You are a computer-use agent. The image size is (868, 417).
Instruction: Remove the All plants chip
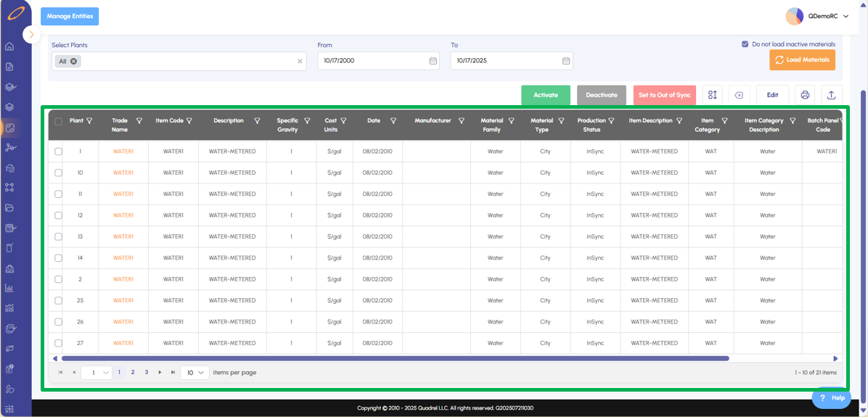click(x=74, y=62)
